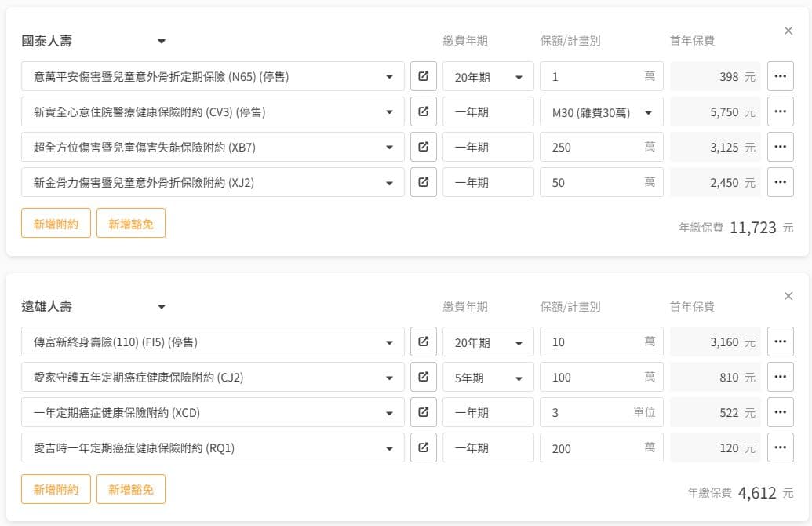Viewport: 812px width, 526px height.
Task: Open external link for 意萬平安傷害 N65 policy
Action: tap(423, 77)
